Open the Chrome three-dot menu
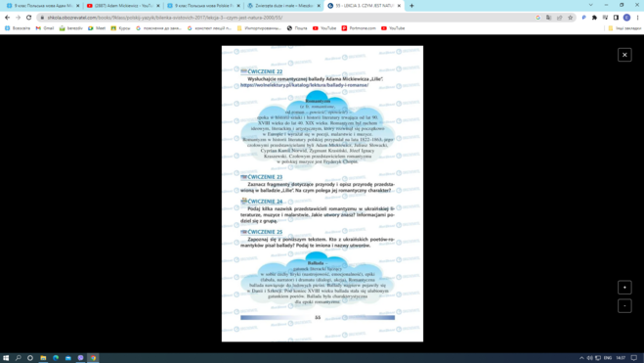This screenshot has height=363, width=644. (x=637, y=18)
